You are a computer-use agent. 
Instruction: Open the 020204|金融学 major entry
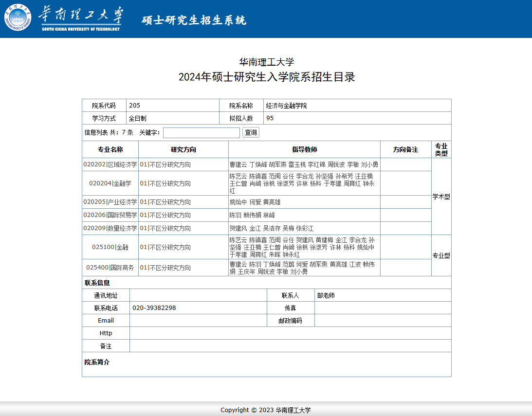(110, 183)
